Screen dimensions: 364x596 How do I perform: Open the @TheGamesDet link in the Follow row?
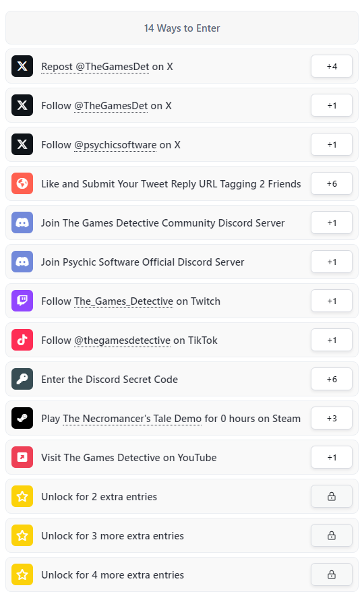pyautogui.click(x=111, y=106)
